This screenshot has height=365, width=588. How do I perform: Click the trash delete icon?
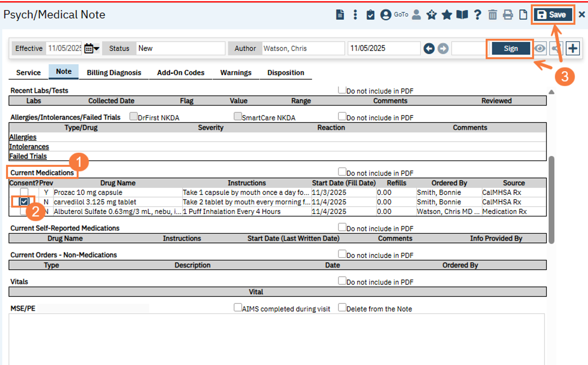(493, 15)
